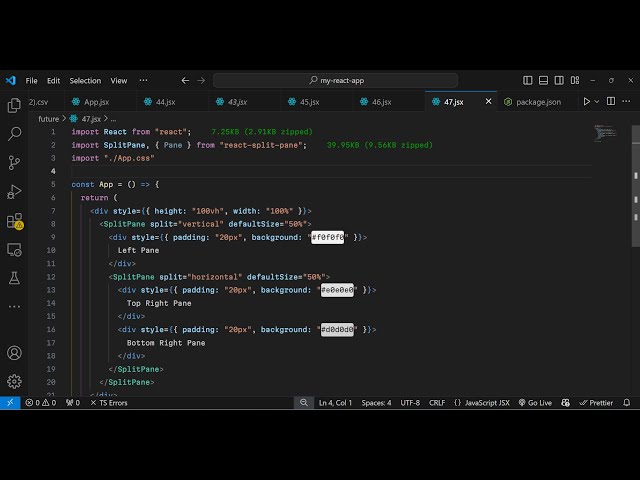This screenshot has width=640, height=480.
Task: Open the Extensions view
Action: 14,220
